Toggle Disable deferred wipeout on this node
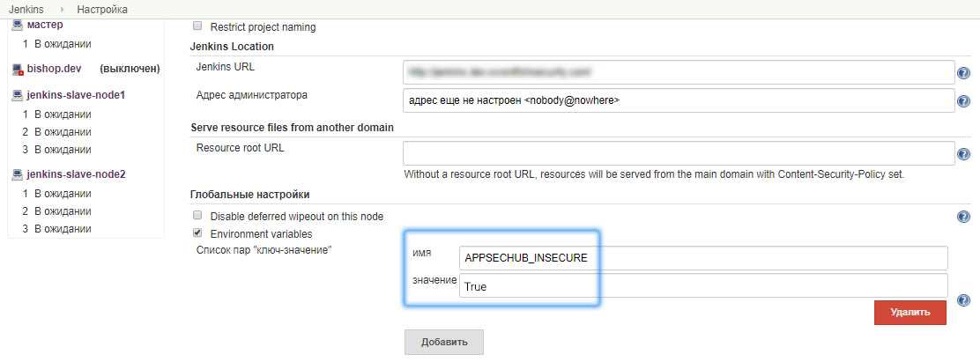 [x=197, y=216]
